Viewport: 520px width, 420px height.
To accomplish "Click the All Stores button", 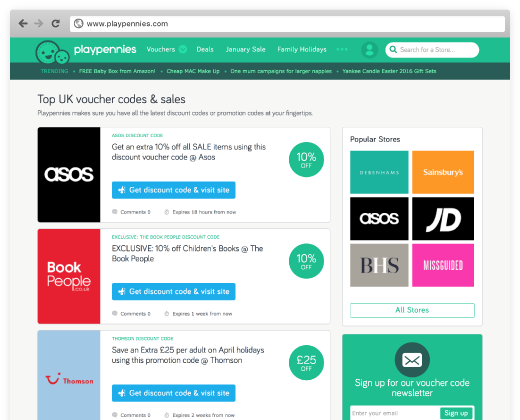I will (x=412, y=310).
